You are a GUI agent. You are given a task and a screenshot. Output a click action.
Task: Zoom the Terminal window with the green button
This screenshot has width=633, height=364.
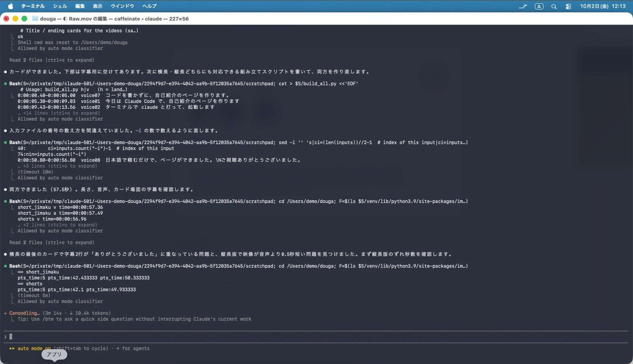(x=24, y=19)
